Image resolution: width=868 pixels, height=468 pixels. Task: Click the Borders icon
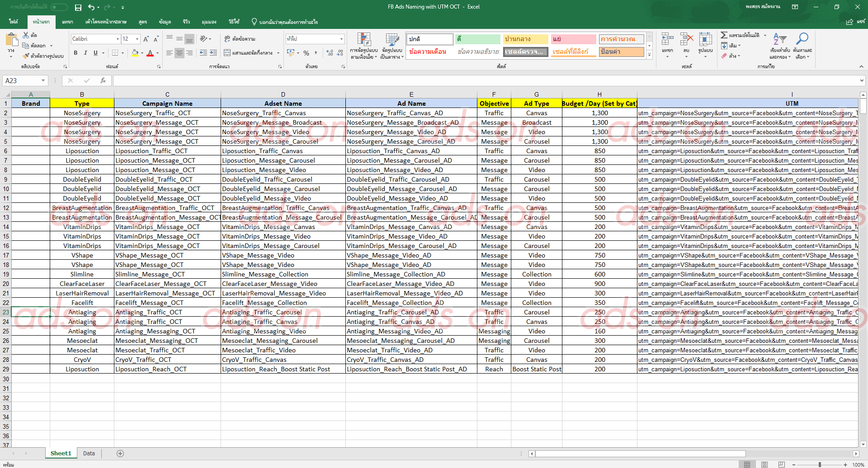[115, 53]
